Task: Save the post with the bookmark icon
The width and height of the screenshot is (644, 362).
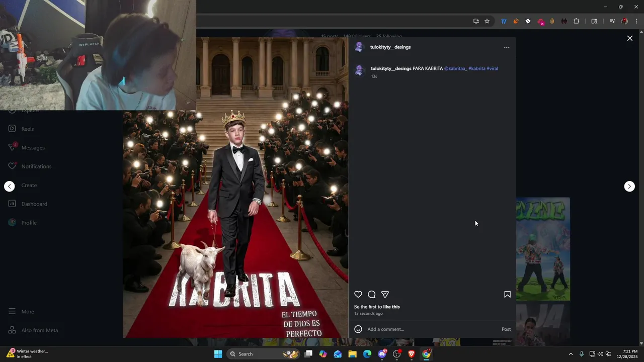Action: coord(507,295)
